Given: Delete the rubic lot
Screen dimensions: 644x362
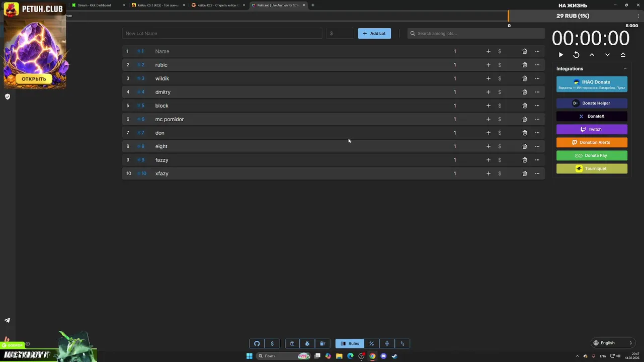Looking at the screenshot, I should (524, 65).
